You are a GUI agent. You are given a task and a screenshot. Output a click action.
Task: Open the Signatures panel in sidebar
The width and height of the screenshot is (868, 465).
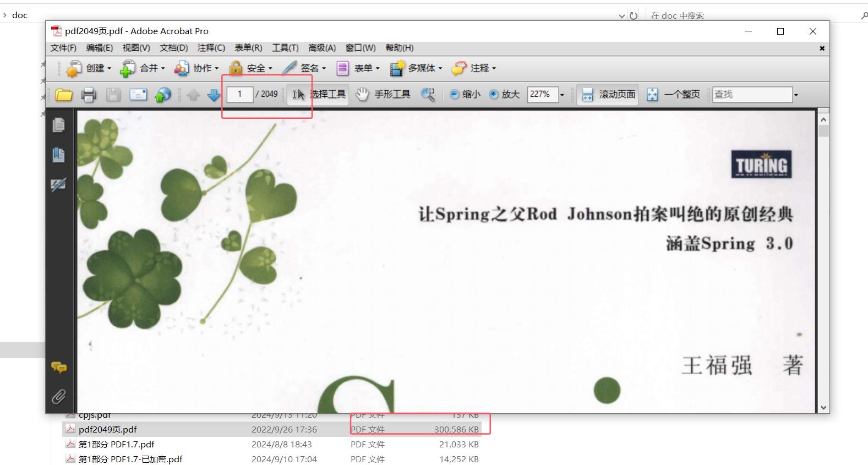(x=58, y=184)
